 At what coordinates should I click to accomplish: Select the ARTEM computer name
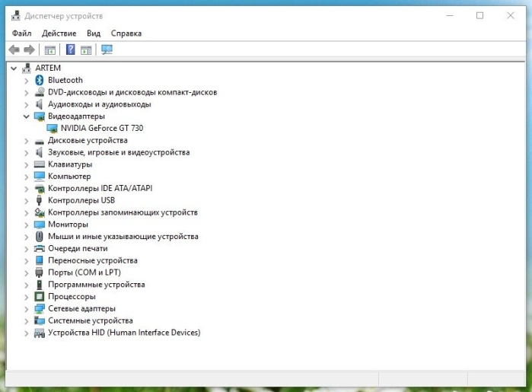(48, 68)
